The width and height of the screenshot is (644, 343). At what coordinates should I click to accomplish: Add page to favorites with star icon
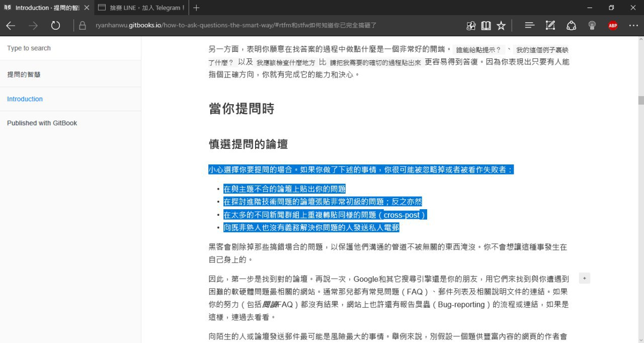click(501, 26)
